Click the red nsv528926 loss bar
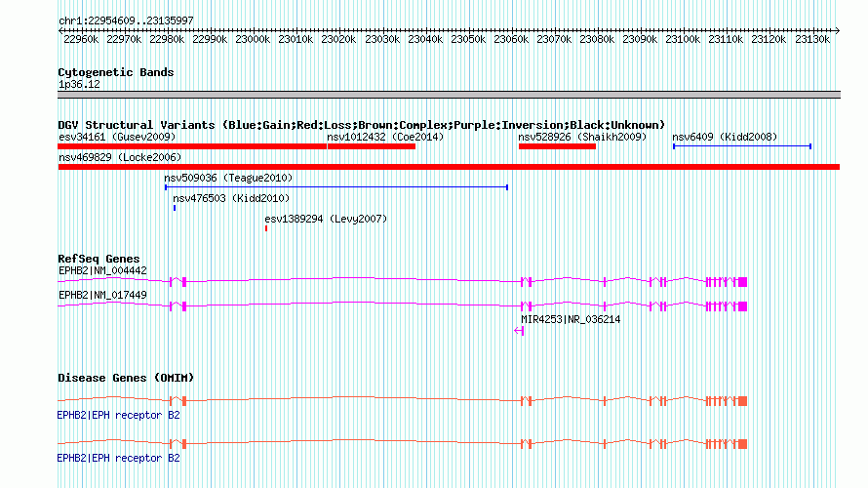The height and width of the screenshot is (488, 868). click(x=558, y=146)
